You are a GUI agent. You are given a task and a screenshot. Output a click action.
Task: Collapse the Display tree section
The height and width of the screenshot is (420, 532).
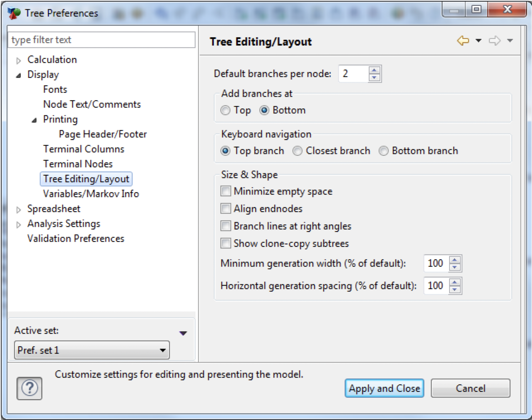(x=18, y=75)
